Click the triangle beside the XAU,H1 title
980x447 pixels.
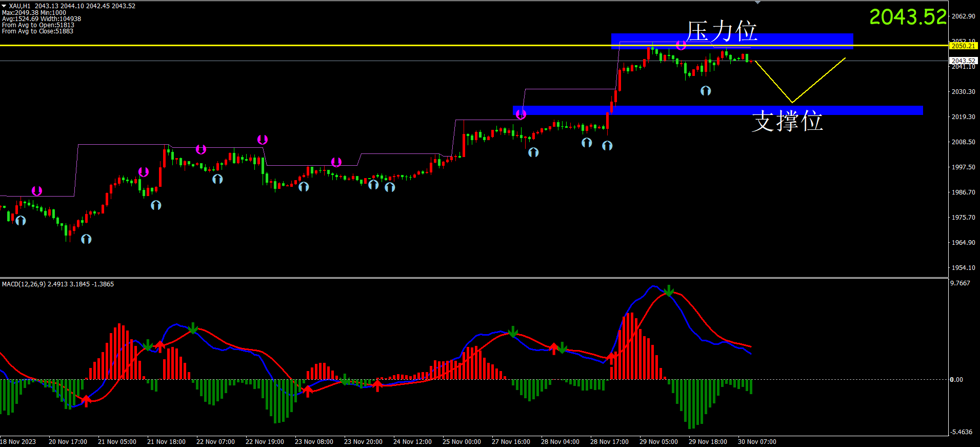point(4,6)
